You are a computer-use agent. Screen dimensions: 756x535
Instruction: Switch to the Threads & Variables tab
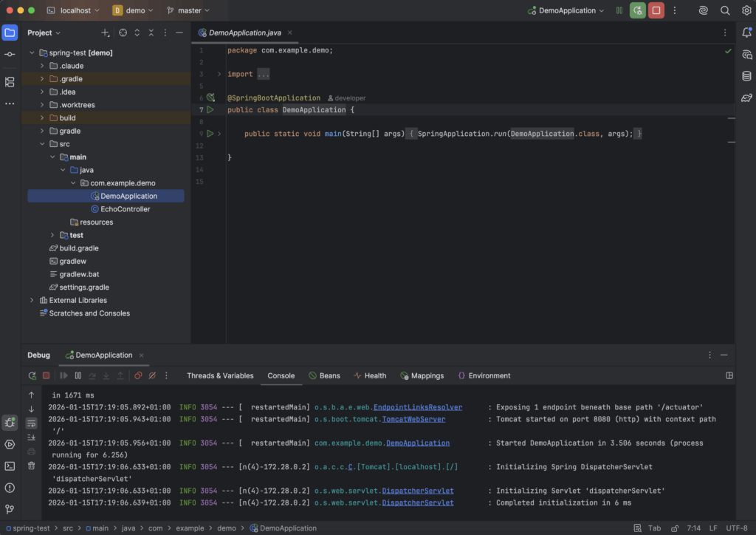[x=220, y=375]
